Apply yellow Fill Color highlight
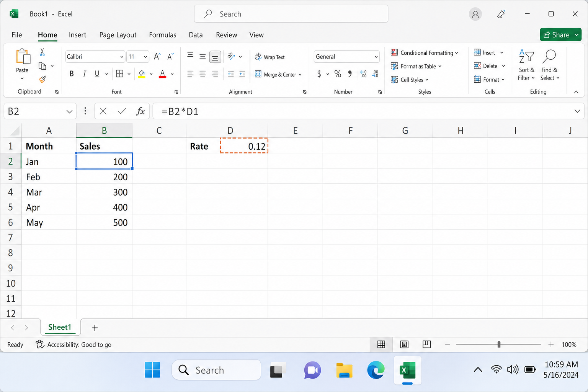This screenshot has height=392, width=588. [x=142, y=73]
